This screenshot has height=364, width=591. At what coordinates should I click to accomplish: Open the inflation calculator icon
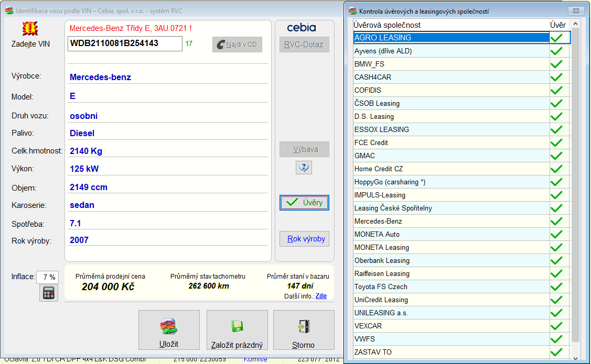[x=49, y=293]
